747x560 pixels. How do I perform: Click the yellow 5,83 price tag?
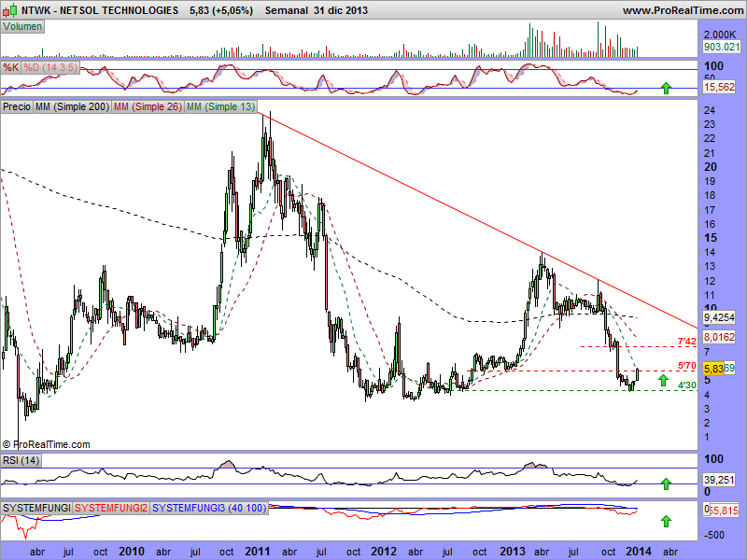tap(713, 369)
